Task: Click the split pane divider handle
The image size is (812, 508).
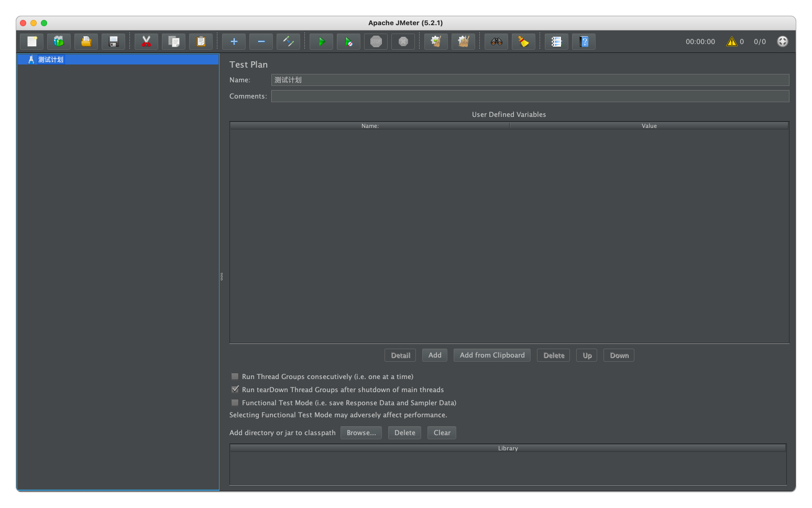Action: [222, 276]
